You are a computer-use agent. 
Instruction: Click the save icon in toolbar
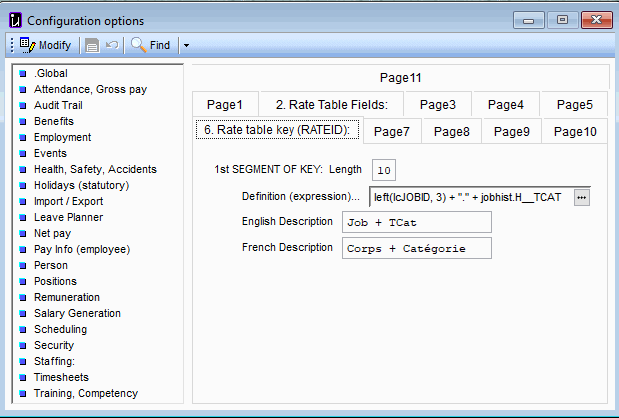point(92,45)
